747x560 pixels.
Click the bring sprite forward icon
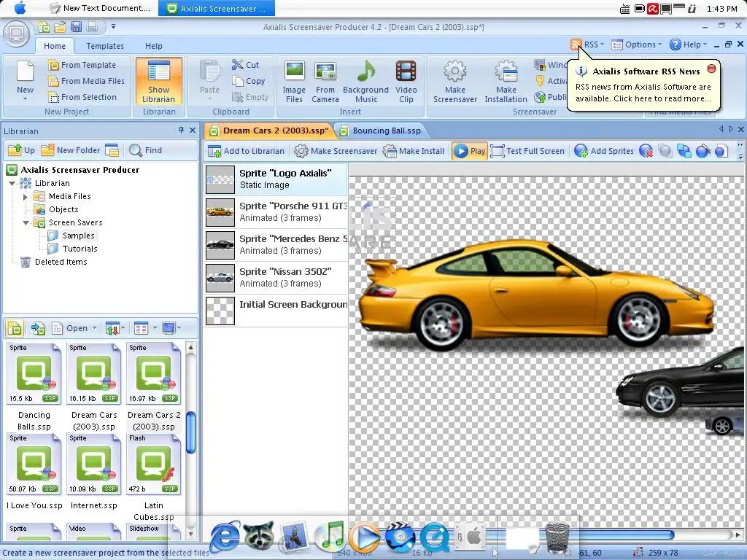click(x=684, y=151)
